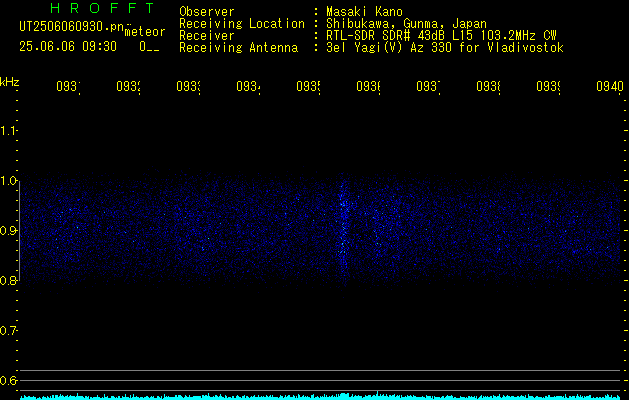The height and width of the screenshot is (400, 629).
Task: Click the first 093x time marker
Action: (x=68, y=86)
